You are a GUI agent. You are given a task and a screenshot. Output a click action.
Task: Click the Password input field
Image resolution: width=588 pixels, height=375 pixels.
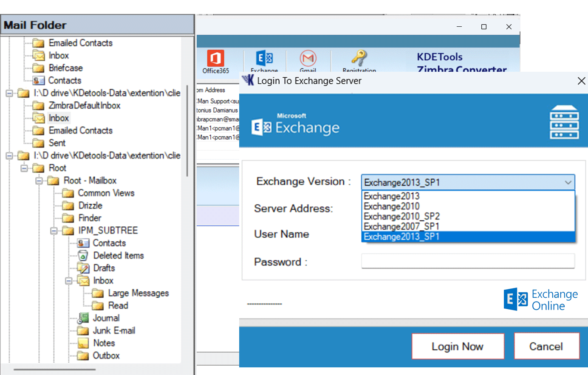tap(467, 261)
